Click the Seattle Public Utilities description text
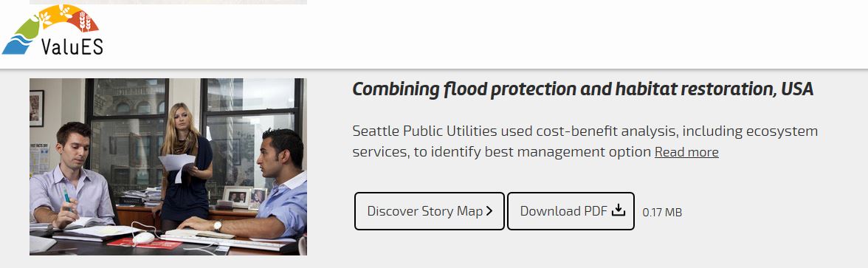This screenshot has width=868, height=268. [585, 142]
